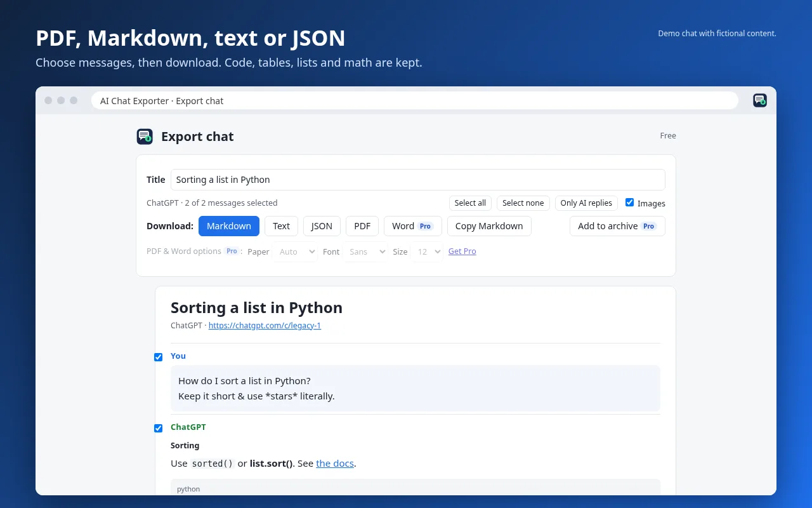Click the 'Keep it short & use *stars* literally.' line
Screen dimensions: 812x508
(256, 396)
